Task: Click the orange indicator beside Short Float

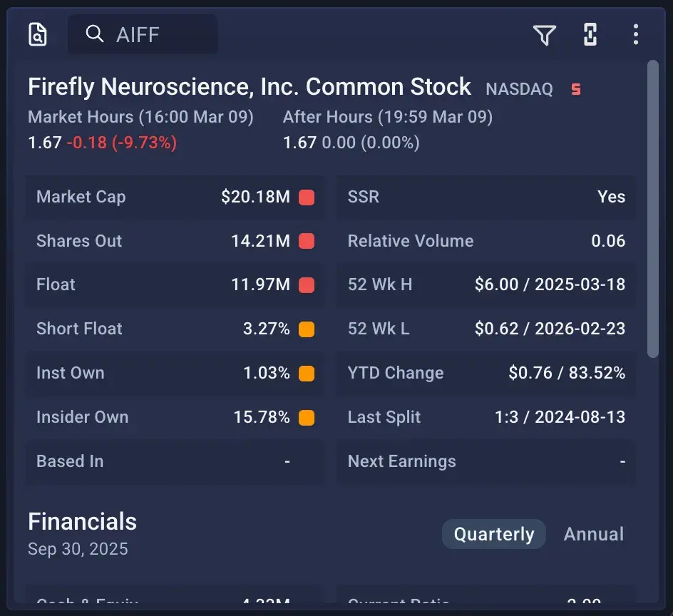Action: coord(307,329)
